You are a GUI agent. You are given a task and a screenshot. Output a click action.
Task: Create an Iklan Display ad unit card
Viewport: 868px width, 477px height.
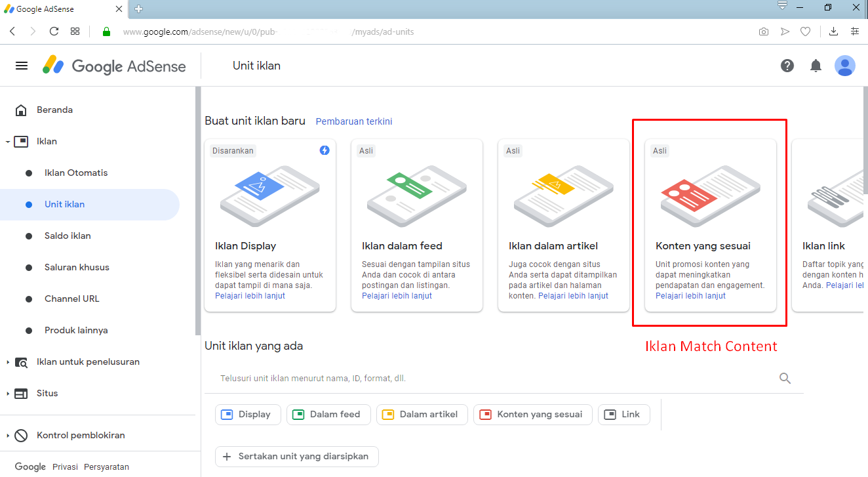(270, 225)
